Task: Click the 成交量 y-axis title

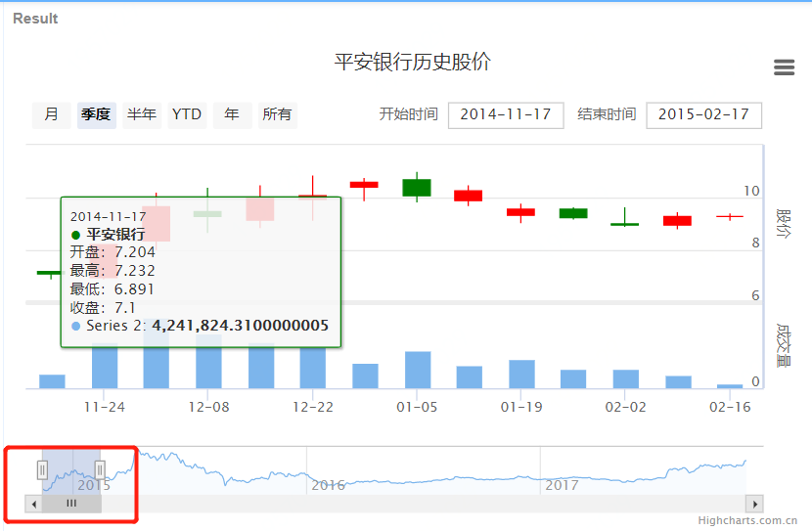Action: tap(784, 346)
